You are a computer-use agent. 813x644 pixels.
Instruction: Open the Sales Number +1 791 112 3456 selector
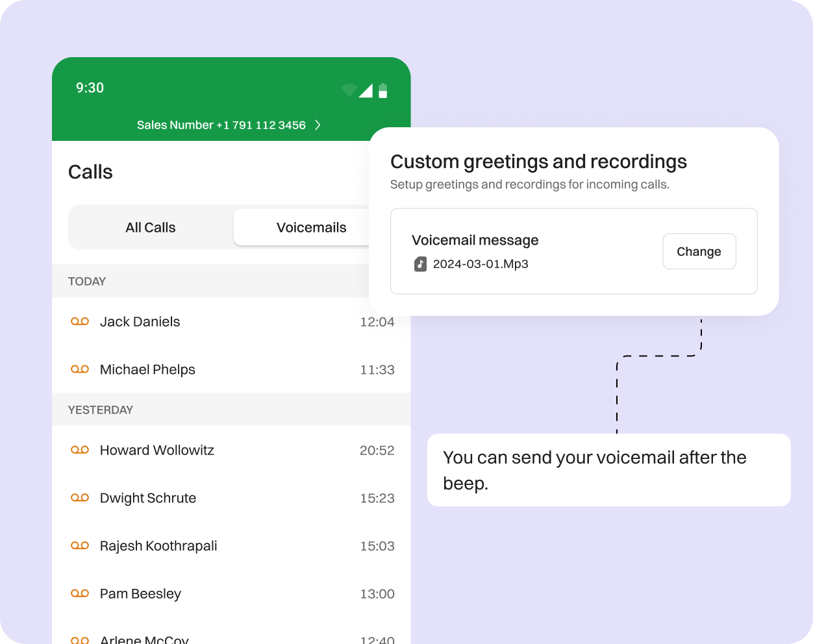221,125
